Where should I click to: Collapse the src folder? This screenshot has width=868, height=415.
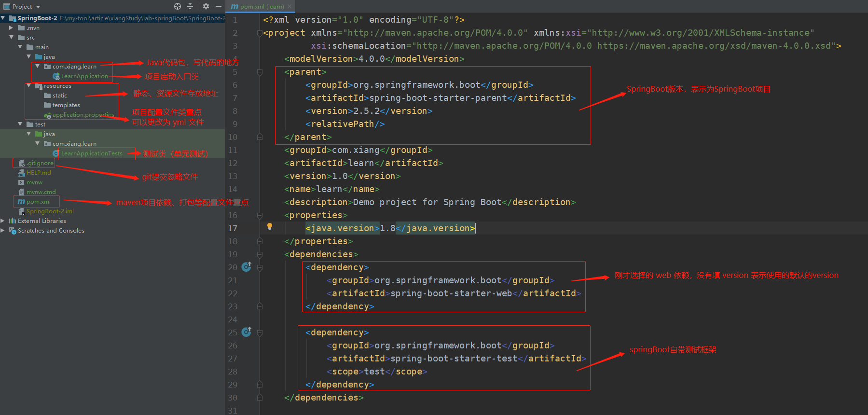pyautogui.click(x=11, y=37)
